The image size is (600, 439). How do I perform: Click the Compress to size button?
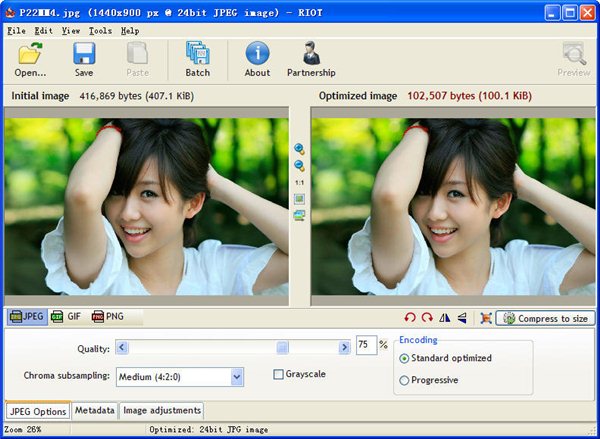click(x=545, y=318)
